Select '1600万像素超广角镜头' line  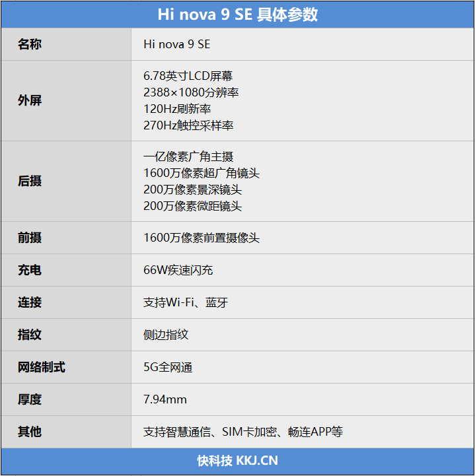[x=201, y=173]
